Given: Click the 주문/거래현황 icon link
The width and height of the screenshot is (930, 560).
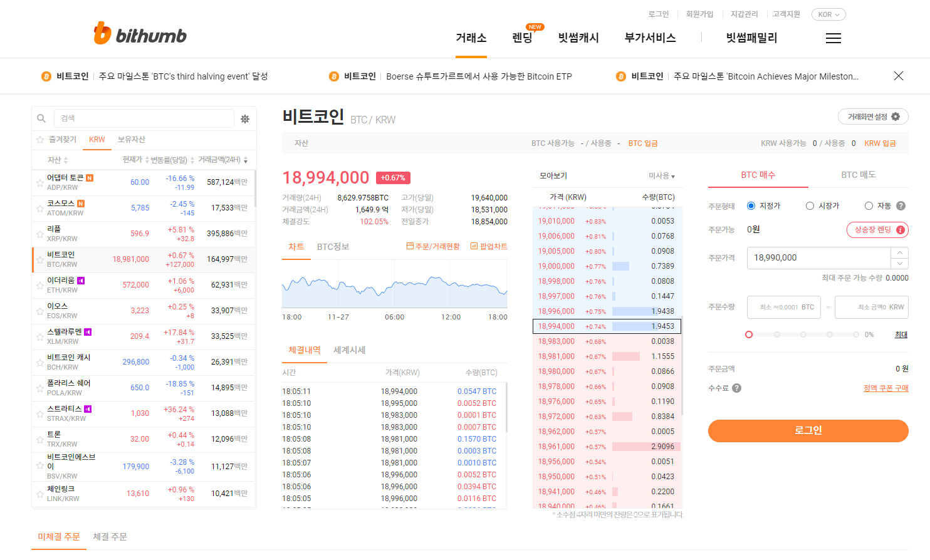Looking at the screenshot, I should [433, 246].
